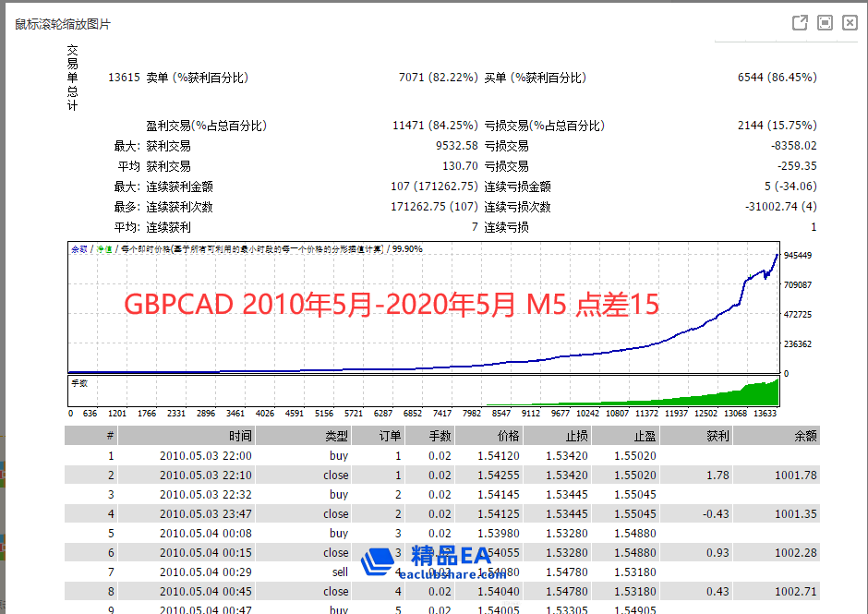Click the green lot size histogram
Viewport: 868px width, 614px height.
point(757,395)
